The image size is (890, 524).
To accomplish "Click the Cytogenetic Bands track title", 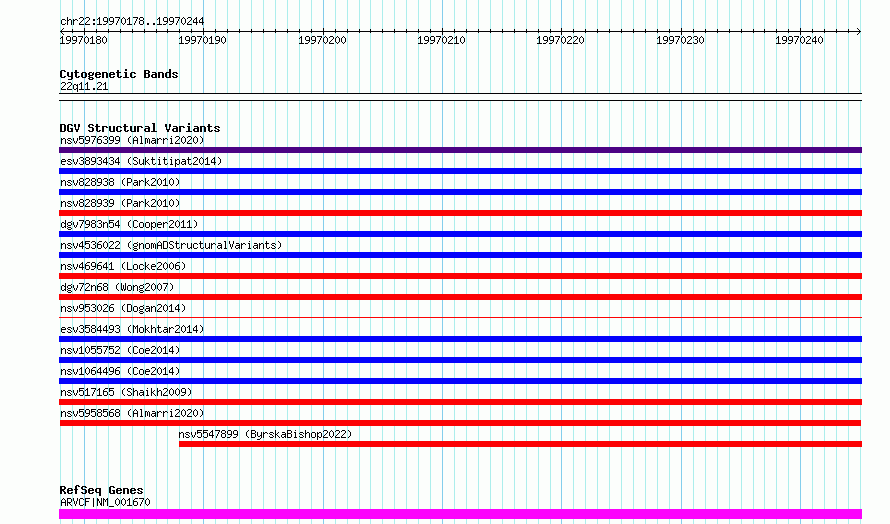I will [x=119, y=74].
